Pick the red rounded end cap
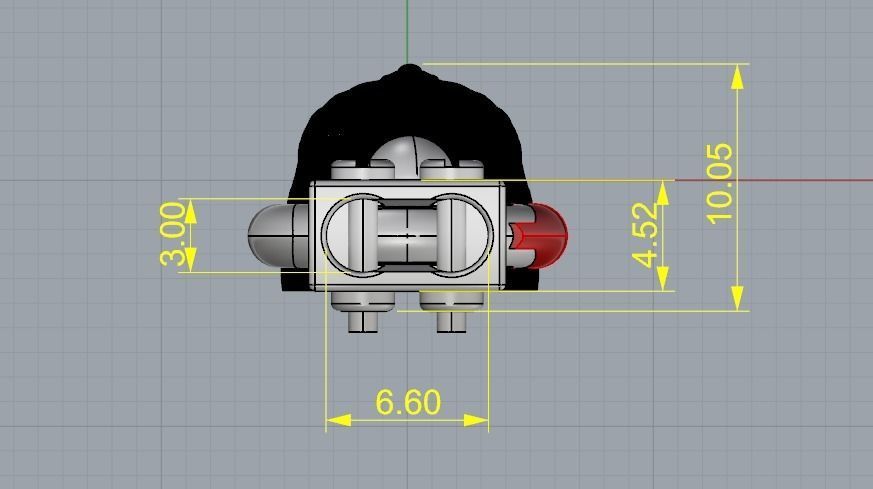The height and width of the screenshot is (489, 873). point(543,236)
